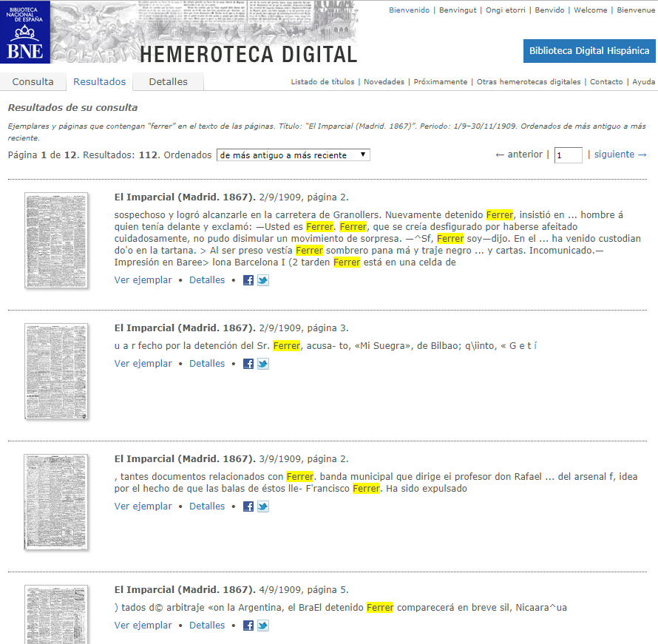Click title El Imparcial 4/9/1909, página 5
This screenshot has width=658, height=644.
click(231, 590)
